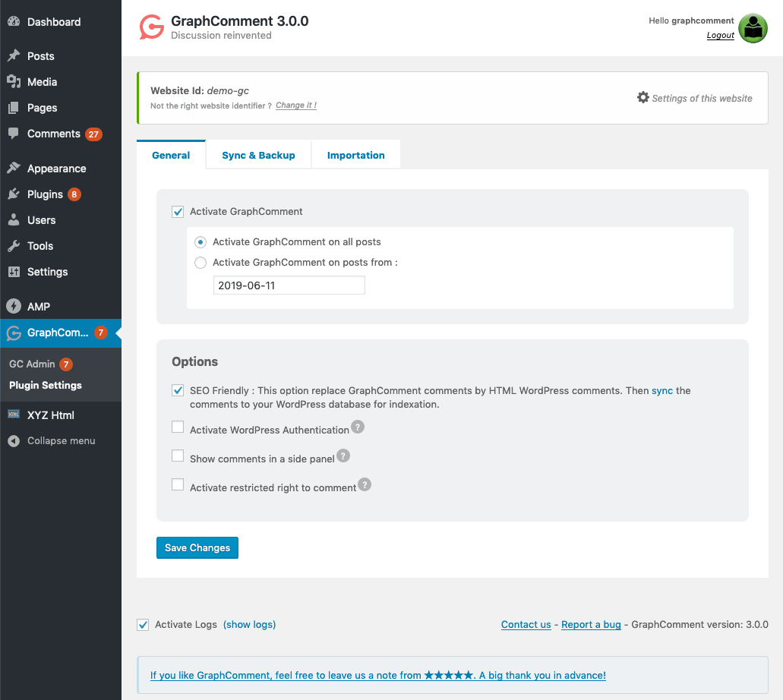Image resolution: width=783 pixels, height=700 pixels.
Task: Click the Comments speech bubble icon
Action: tap(14, 134)
